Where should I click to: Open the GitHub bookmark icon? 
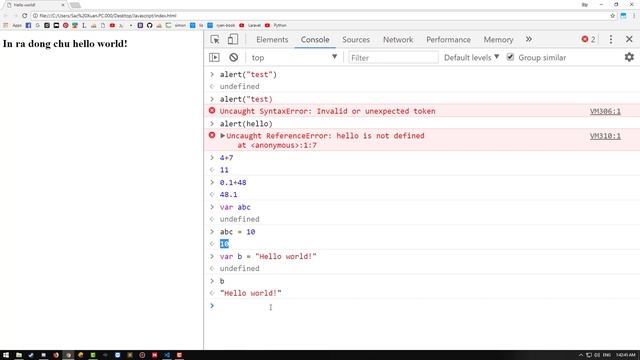pyautogui.click(x=149, y=25)
